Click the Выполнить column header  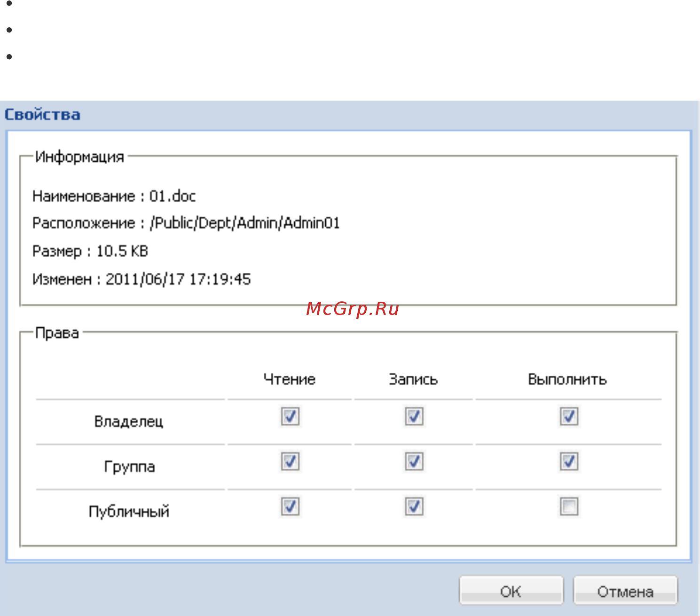567,379
